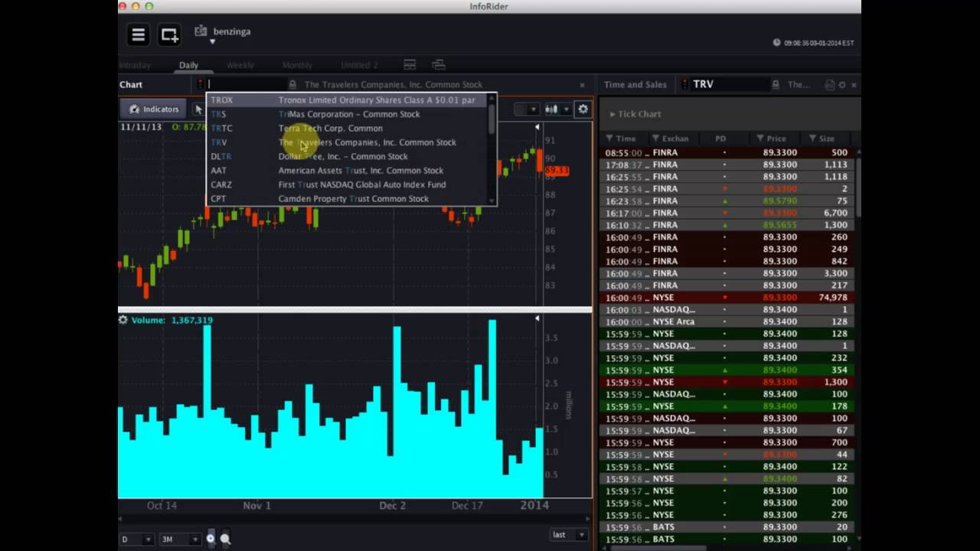The height and width of the screenshot is (551, 980).
Task: Click the volume panel collapse arrow
Action: click(537, 318)
